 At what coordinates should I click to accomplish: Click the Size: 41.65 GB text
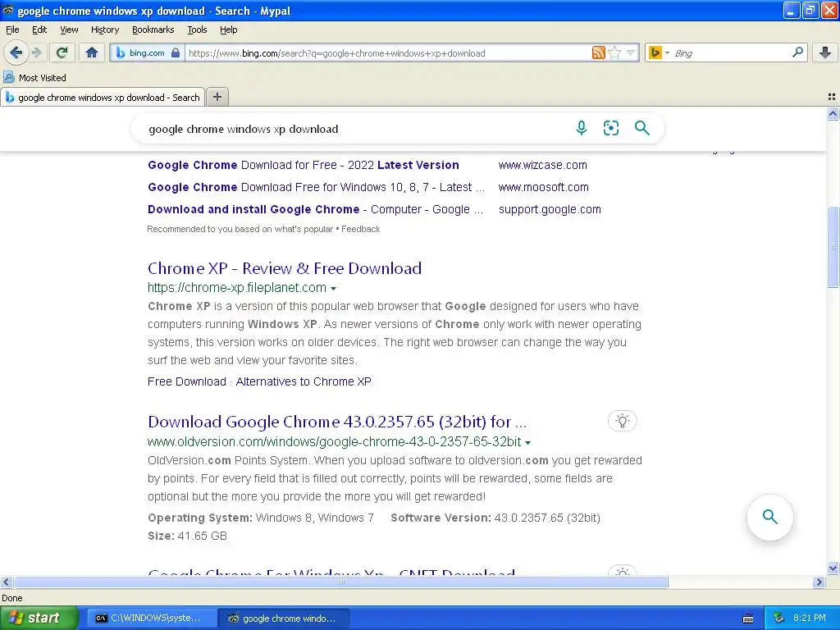pyautogui.click(x=188, y=536)
